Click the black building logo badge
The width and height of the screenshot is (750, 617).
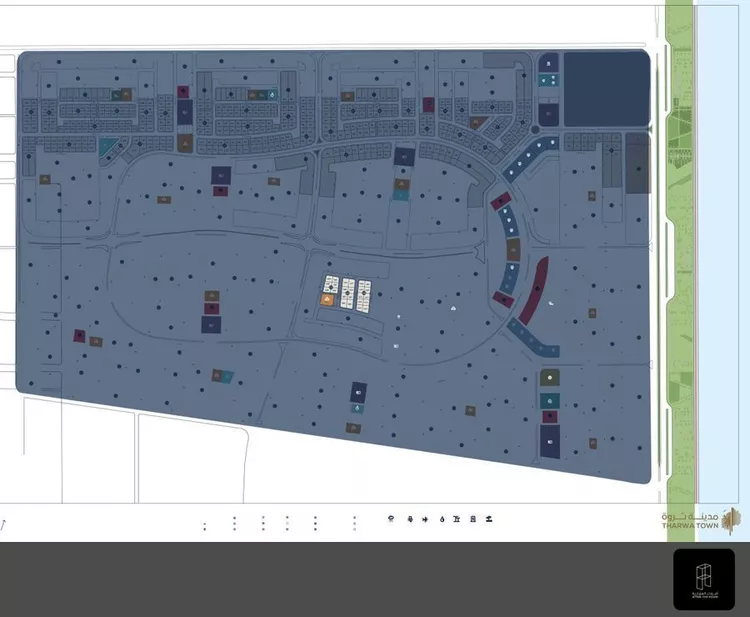click(x=704, y=579)
